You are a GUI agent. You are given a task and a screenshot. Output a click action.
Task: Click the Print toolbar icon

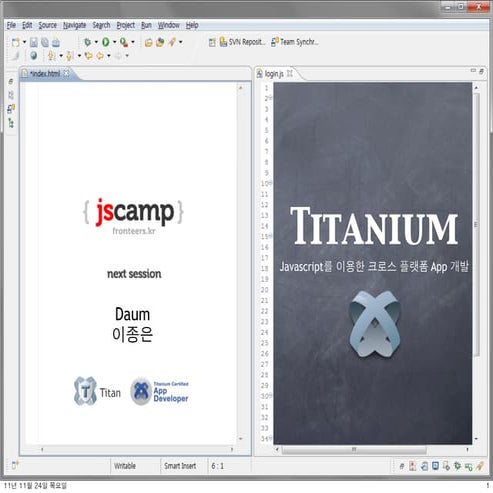pyautogui.click(x=56, y=42)
